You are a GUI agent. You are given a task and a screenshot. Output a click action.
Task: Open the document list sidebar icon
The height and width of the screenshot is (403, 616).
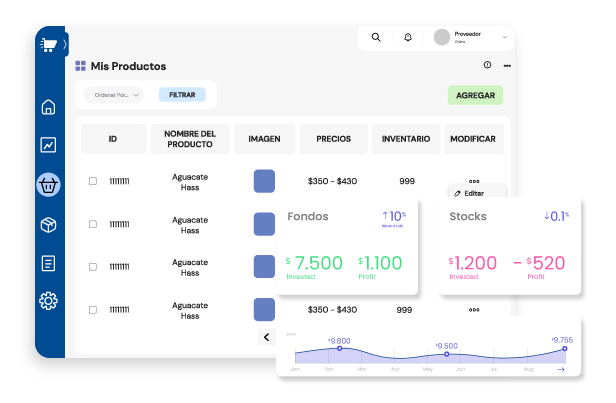48,263
